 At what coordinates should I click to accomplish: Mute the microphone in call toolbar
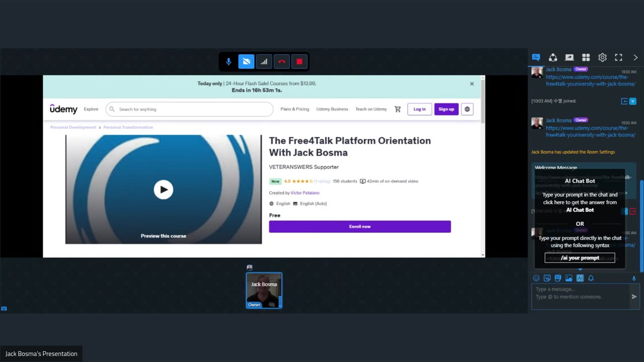228,62
